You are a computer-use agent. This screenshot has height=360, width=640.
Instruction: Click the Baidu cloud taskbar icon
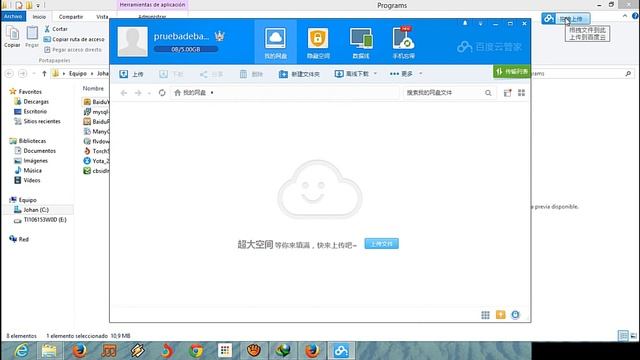[x=341, y=351]
